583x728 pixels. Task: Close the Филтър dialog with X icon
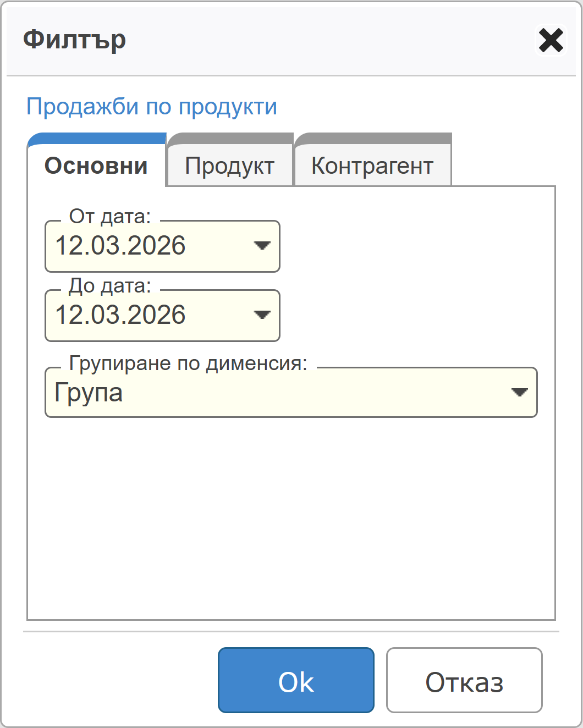pyautogui.click(x=551, y=41)
